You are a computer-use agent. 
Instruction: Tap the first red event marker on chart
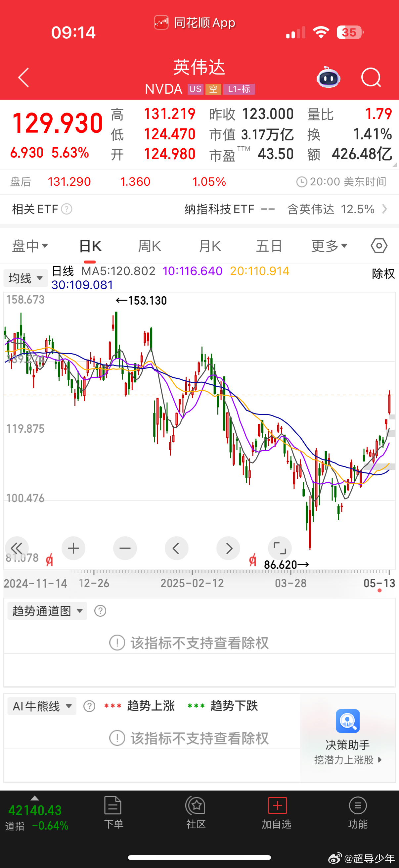50,560
